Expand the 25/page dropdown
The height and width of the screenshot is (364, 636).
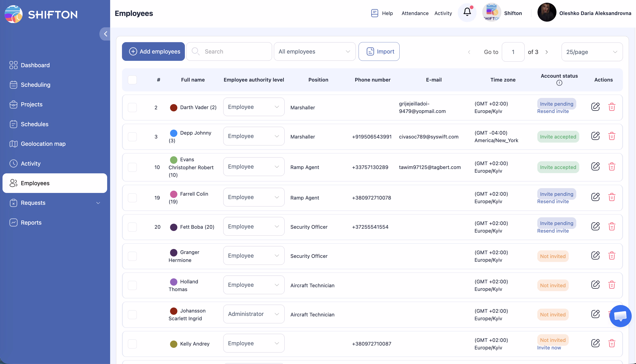592,52
